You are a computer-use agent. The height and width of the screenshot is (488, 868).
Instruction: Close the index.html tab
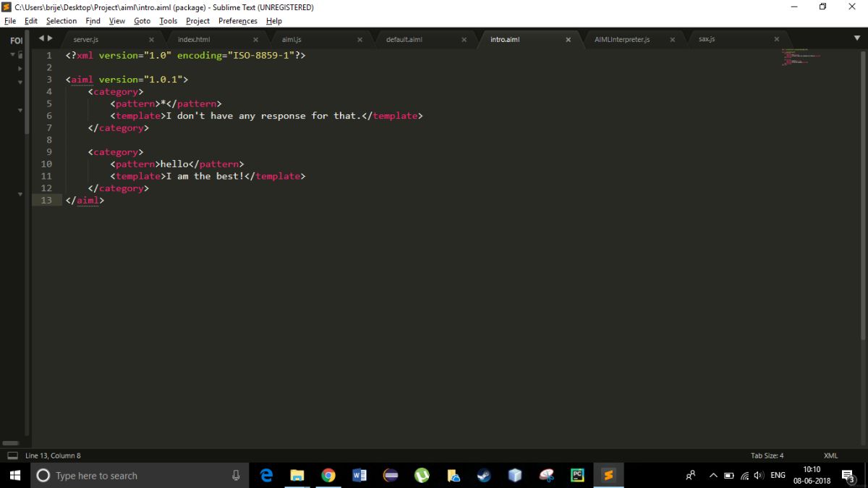tap(255, 39)
